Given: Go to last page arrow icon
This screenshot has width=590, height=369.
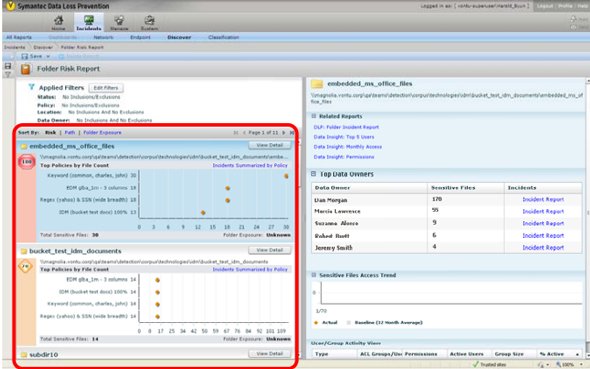Looking at the screenshot, I should point(291,133).
